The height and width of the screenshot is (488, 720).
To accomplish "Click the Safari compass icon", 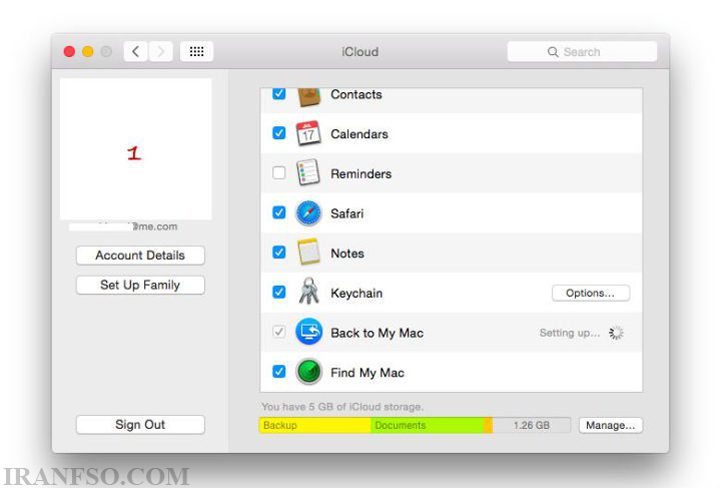I will tap(309, 213).
